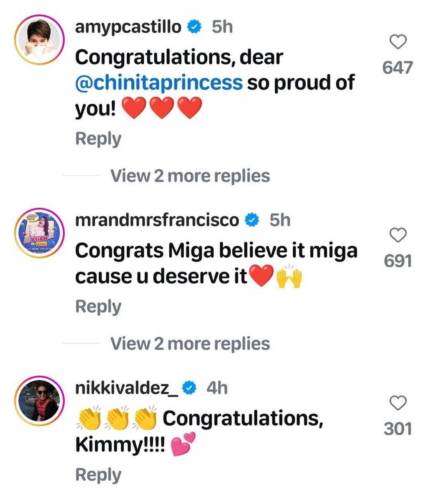Open amypcastillo's profile picture
The height and width of the screenshot is (504, 430).
(40, 40)
